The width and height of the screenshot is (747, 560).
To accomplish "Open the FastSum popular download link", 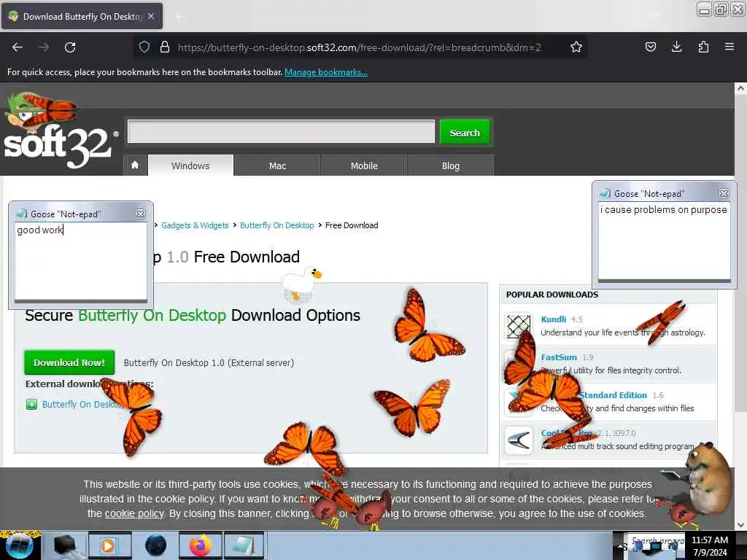I will [558, 357].
